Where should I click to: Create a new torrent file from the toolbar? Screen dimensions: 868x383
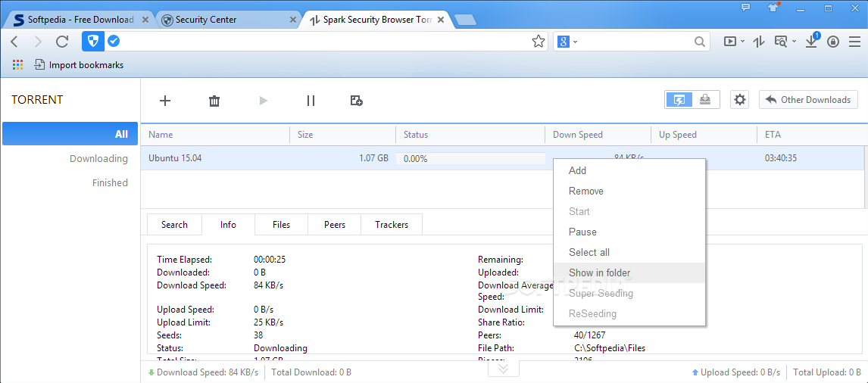(357, 100)
